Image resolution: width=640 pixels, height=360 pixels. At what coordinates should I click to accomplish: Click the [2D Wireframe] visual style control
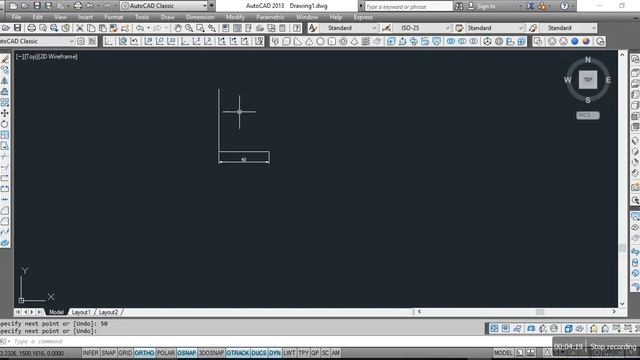(58, 57)
